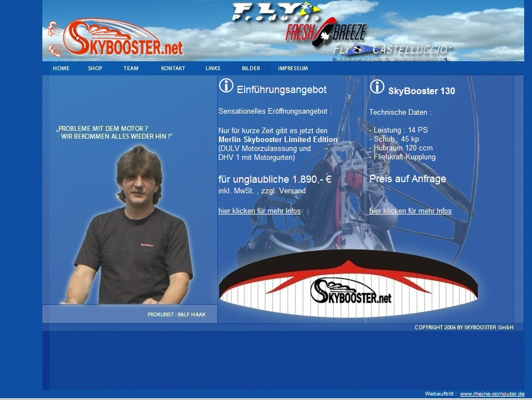Open the LINKS menu item
The width and height of the screenshot is (532, 400).
213,68
